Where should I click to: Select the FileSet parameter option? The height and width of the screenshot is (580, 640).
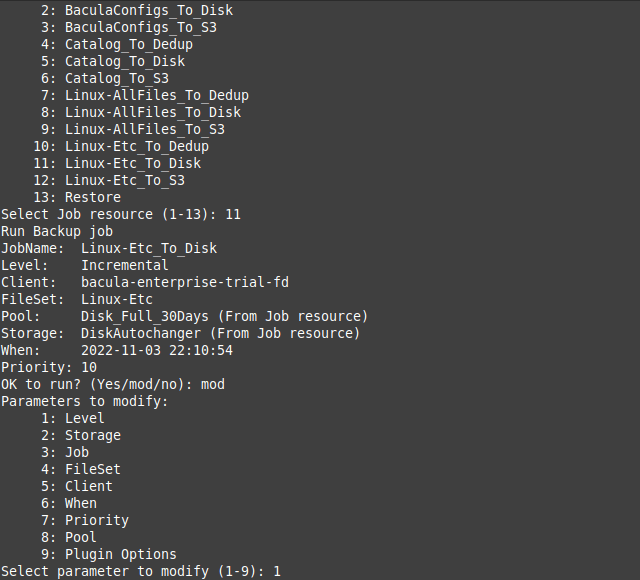[81, 469]
